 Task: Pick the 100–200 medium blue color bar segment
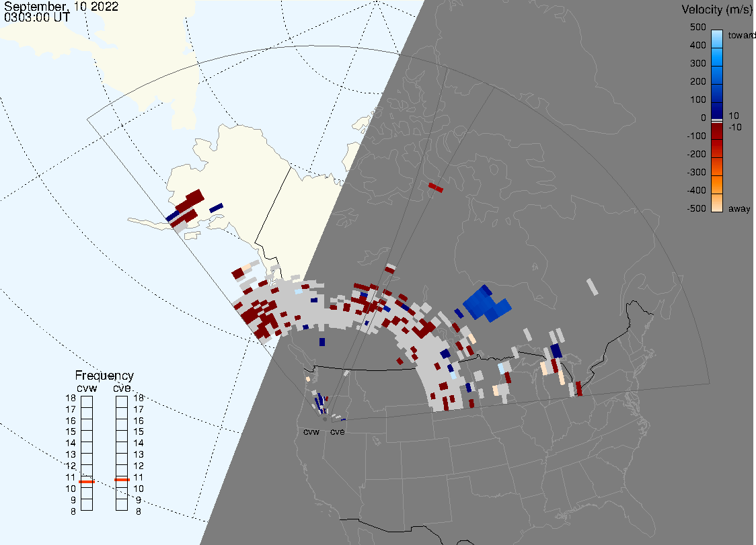tap(717, 93)
